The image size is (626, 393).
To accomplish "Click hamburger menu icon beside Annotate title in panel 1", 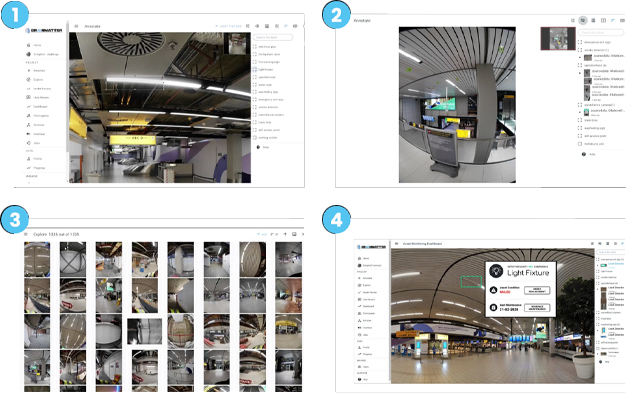I will point(76,26).
